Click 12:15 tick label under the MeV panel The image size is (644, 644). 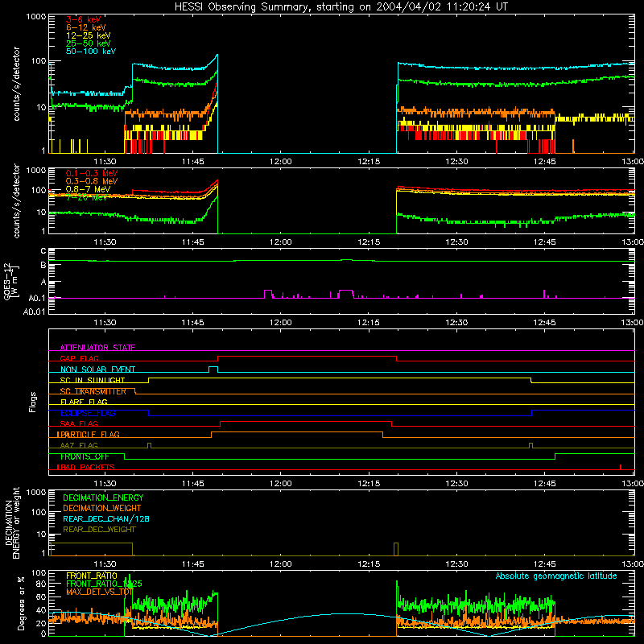click(x=369, y=242)
